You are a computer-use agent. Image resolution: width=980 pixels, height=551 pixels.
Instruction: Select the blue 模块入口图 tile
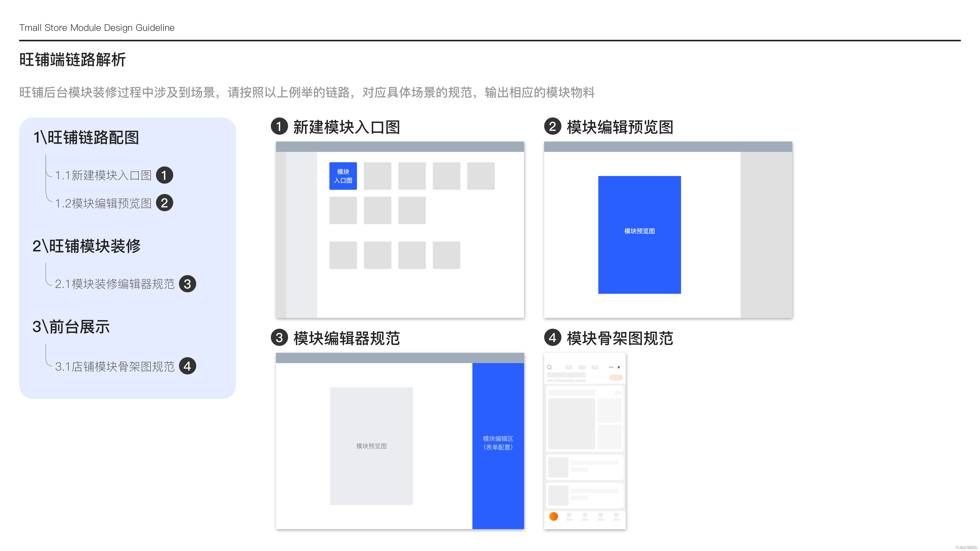tap(343, 176)
